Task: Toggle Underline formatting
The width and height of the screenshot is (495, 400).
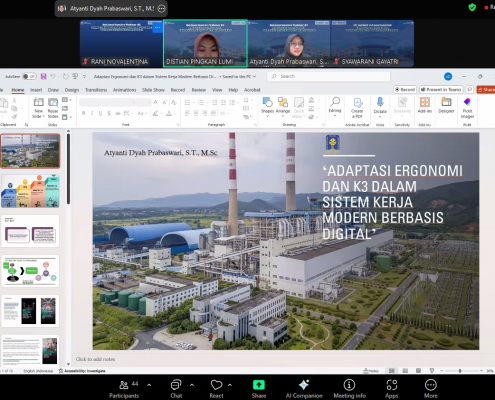Action: tap(100, 113)
